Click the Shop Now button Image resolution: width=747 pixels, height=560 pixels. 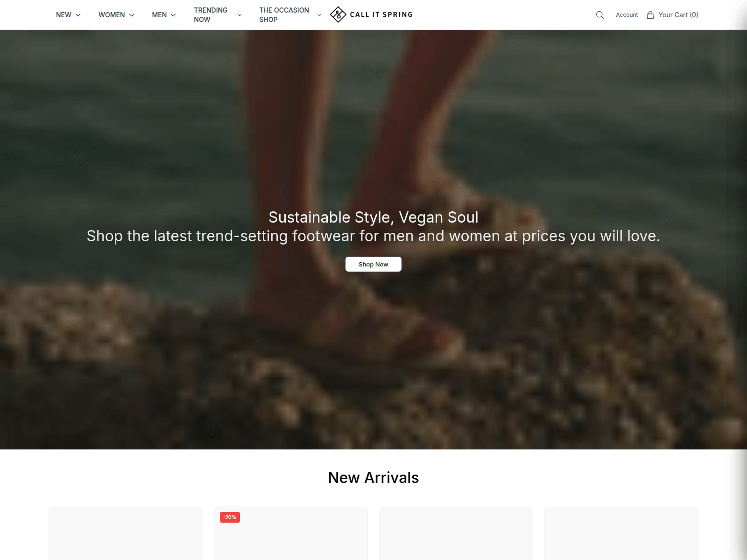373,264
